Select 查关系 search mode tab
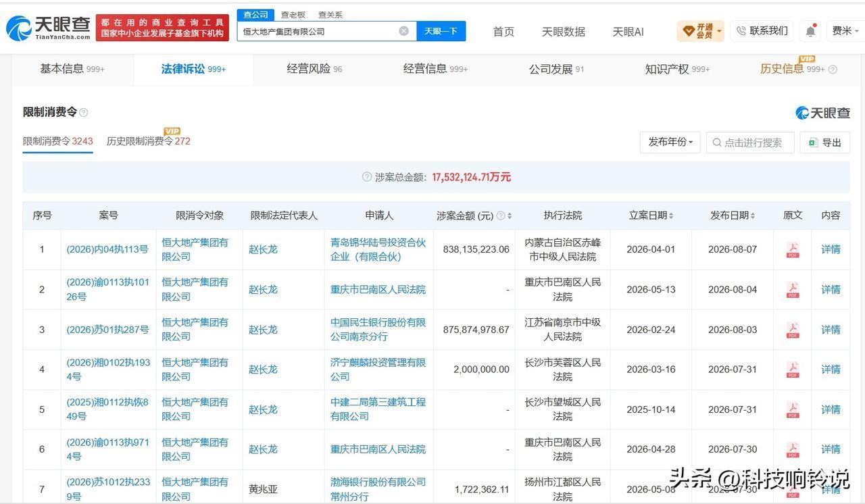Viewport: 865px width, 504px height. 330,15
